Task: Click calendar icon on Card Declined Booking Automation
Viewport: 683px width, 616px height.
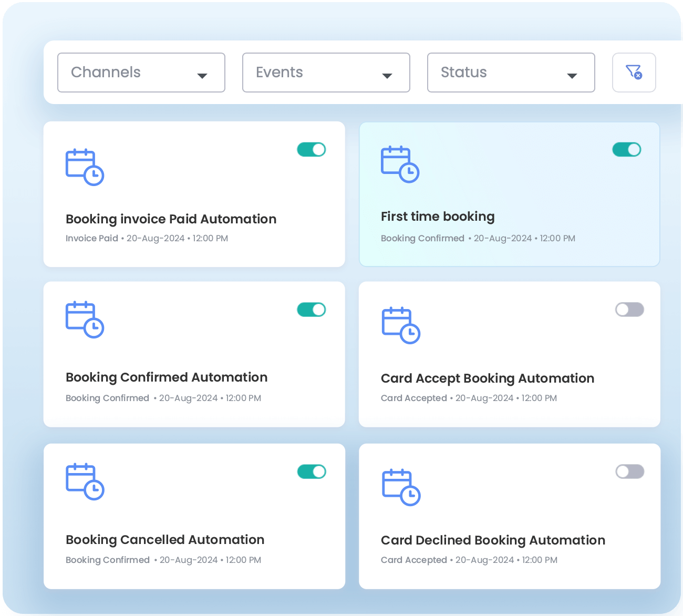Action: click(401, 487)
